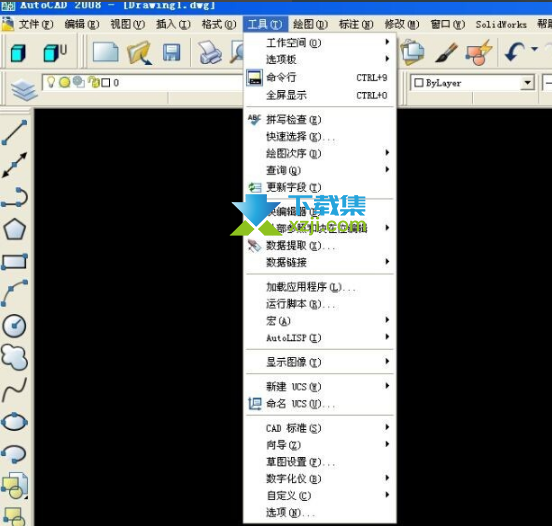
Task: Open the undo history dropdown arrow
Action: point(534,49)
